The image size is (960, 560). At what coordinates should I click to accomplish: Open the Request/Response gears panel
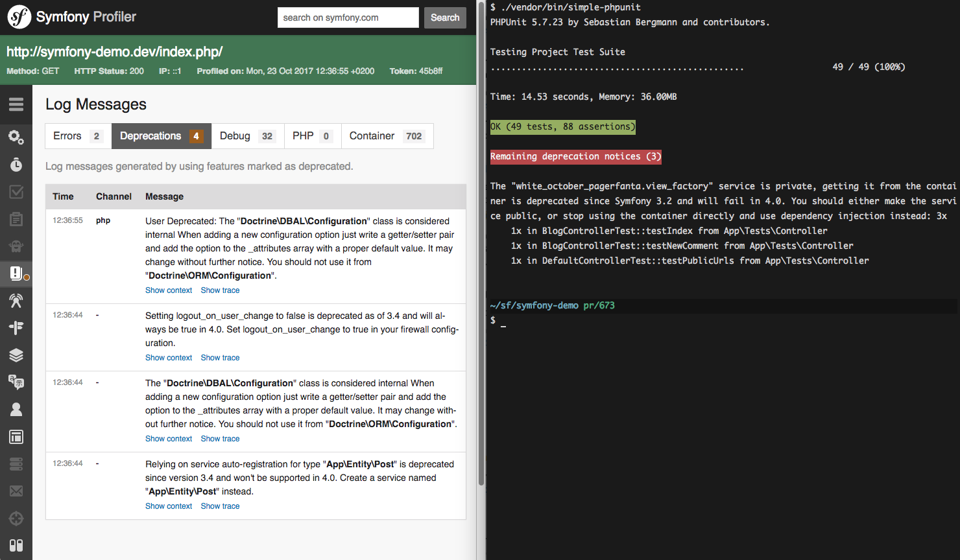point(16,137)
